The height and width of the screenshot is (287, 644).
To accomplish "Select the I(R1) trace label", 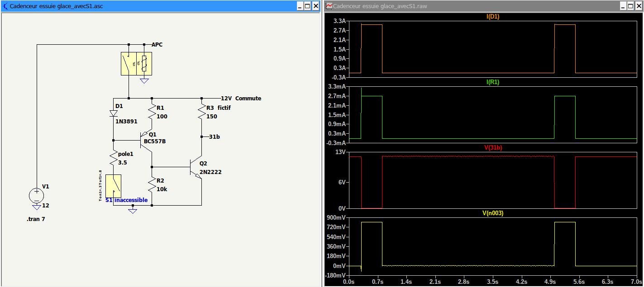I will [x=493, y=82].
